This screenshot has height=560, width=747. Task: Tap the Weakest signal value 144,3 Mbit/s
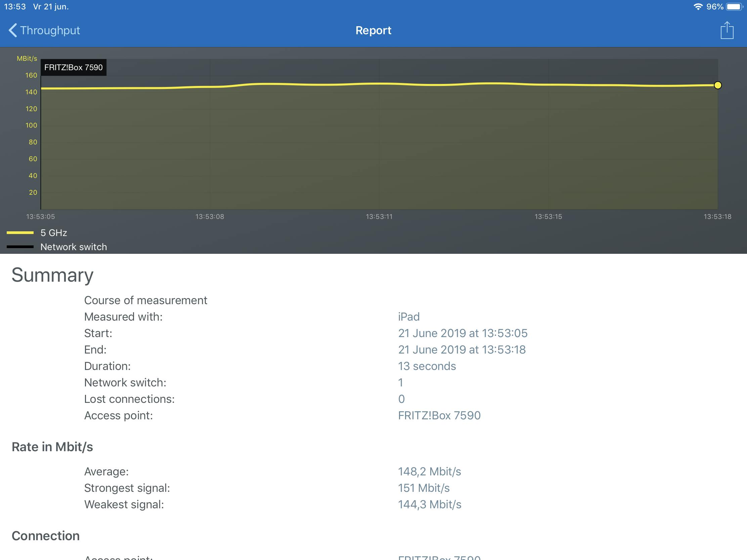tap(429, 505)
